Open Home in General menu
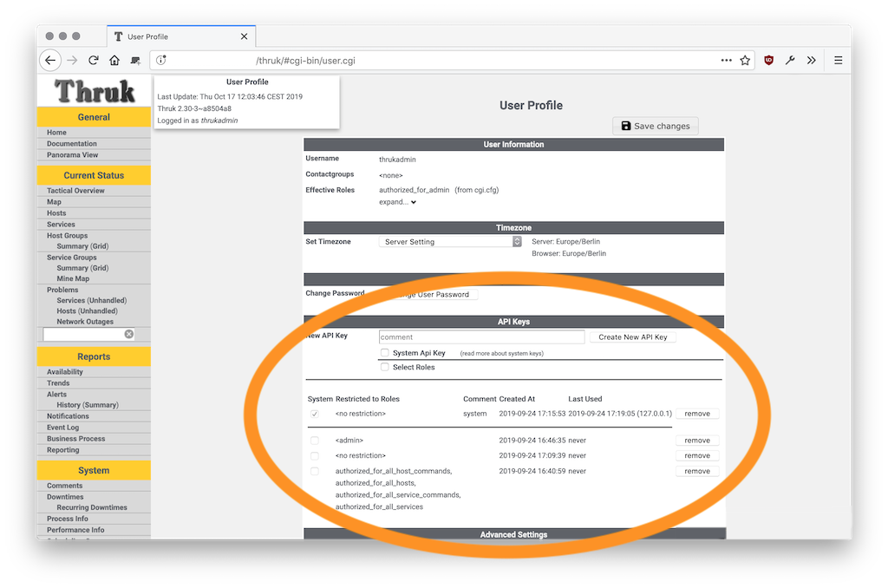This screenshot has height=588, width=888. point(56,132)
